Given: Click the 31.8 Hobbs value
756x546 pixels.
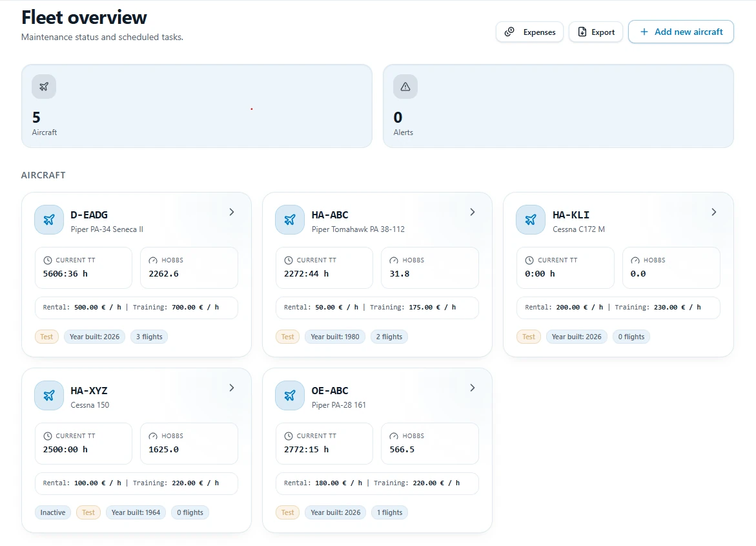Looking at the screenshot, I should [x=400, y=274].
